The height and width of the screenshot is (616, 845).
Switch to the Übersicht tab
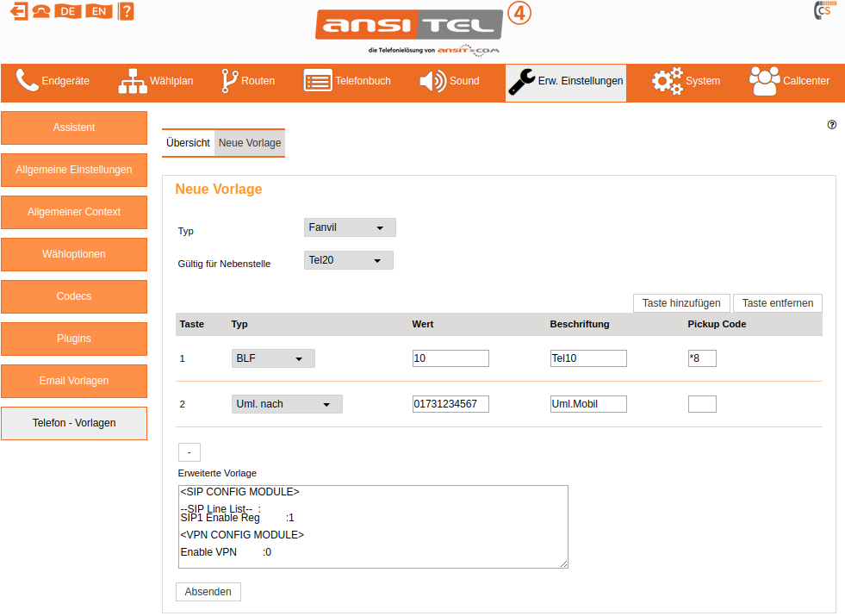point(188,143)
